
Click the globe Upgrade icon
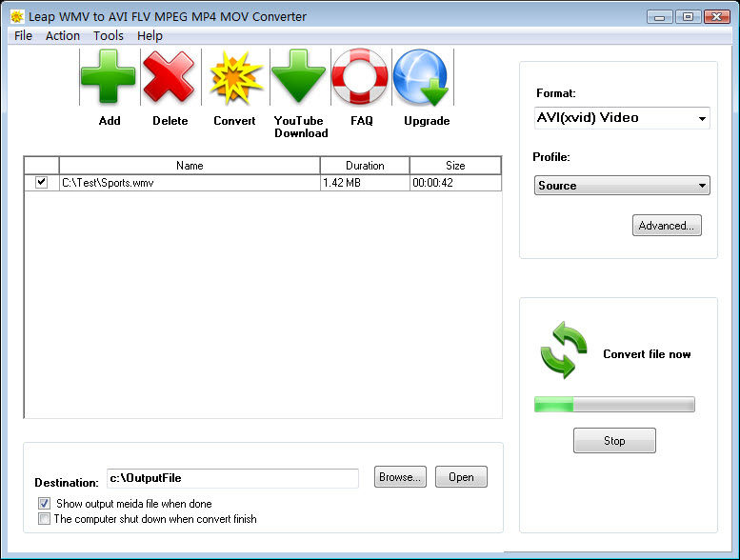[421, 77]
